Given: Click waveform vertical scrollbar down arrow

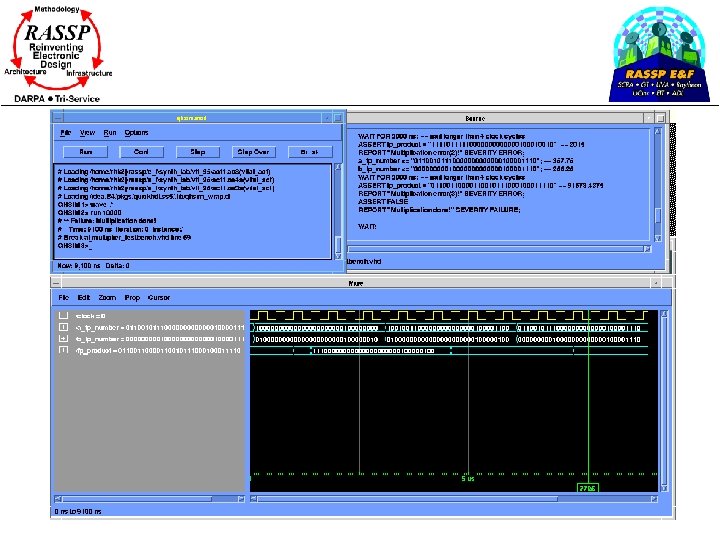Looking at the screenshot, I should tap(664, 488).
